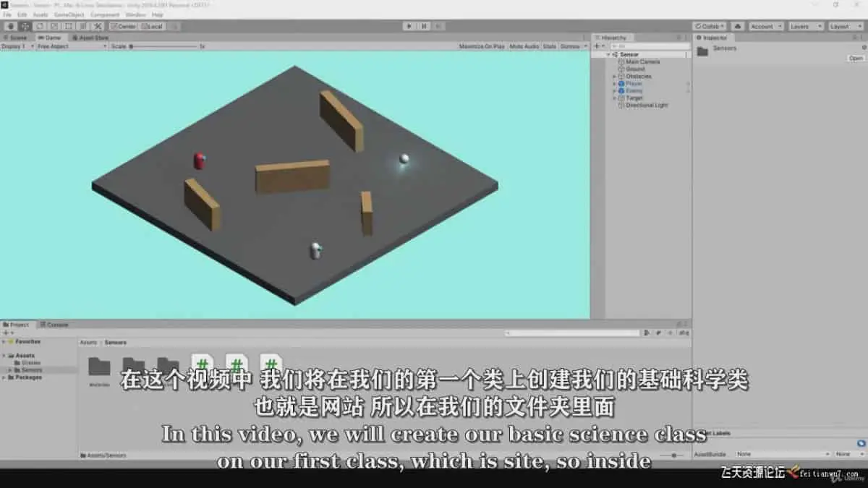The height and width of the screenshot is (488, 868).
Task: Open the File menu
Action: coord(7,14)
